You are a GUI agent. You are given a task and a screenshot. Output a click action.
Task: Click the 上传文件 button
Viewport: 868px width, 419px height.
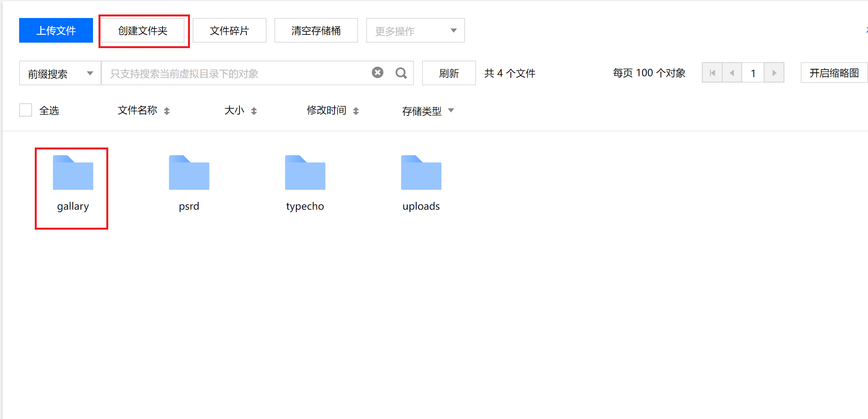coord(56,31)
